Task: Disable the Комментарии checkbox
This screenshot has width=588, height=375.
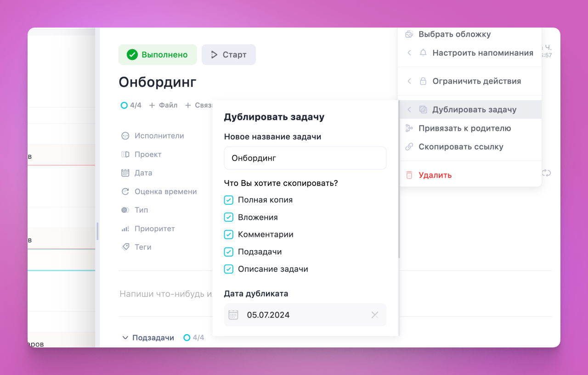Action: pos(229,235)
